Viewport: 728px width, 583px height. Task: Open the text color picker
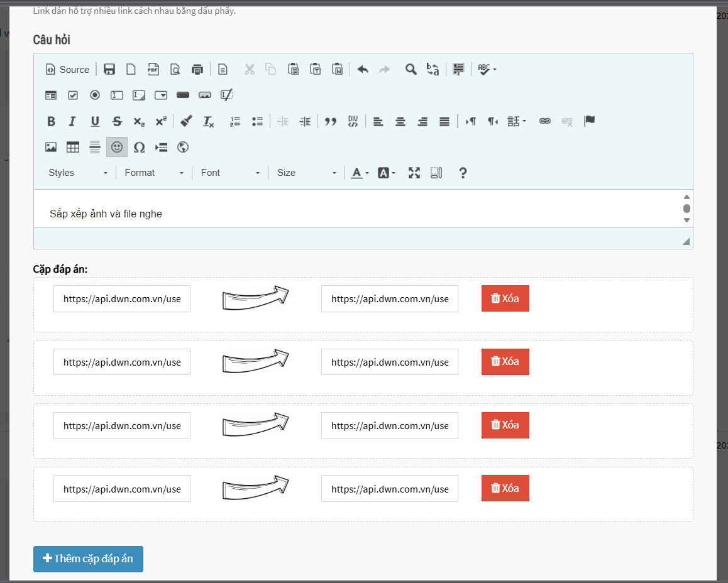point(360,173)
